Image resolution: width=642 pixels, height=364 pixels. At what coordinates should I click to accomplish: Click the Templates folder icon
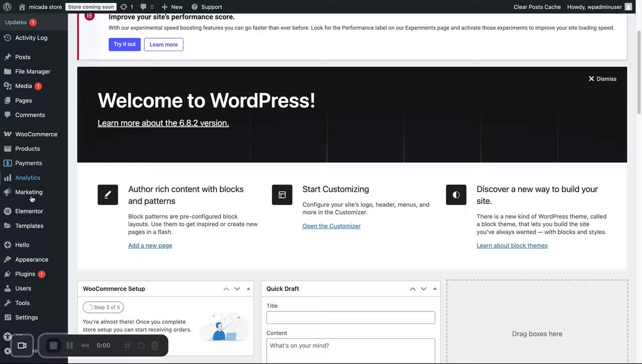(8, 226)
